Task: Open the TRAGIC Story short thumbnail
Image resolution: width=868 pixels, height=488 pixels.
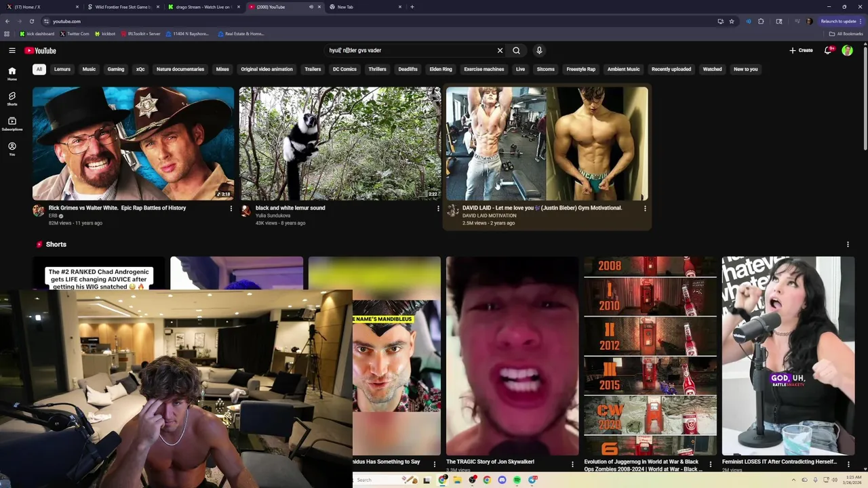Action: pyautogui.click(x=512, y=355)
